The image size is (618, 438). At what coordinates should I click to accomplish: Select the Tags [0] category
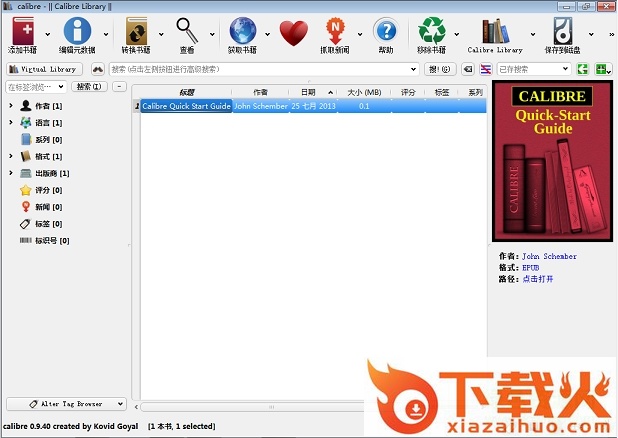[41, 224]
